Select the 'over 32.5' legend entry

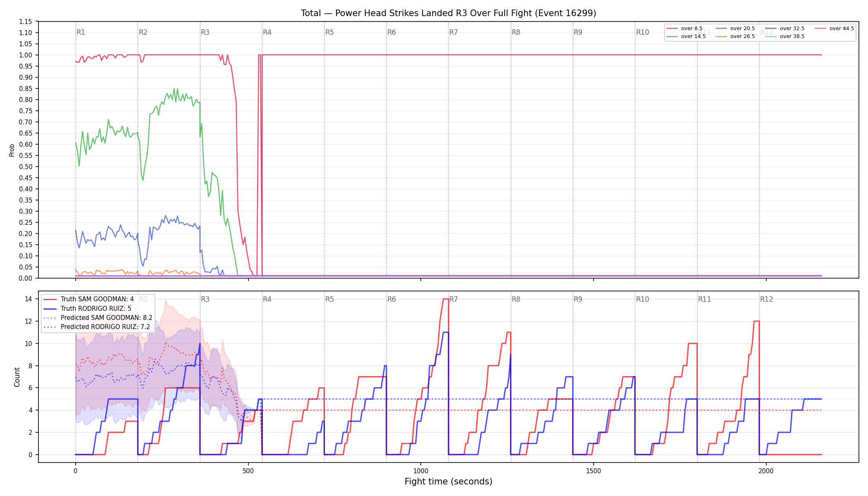pos(785,29)
